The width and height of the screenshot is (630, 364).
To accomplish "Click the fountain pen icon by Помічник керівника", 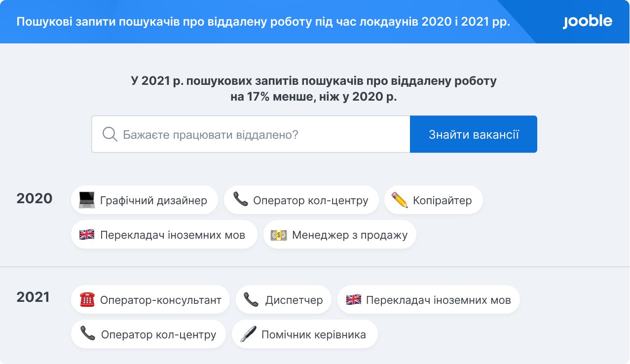I will point(248,334).
